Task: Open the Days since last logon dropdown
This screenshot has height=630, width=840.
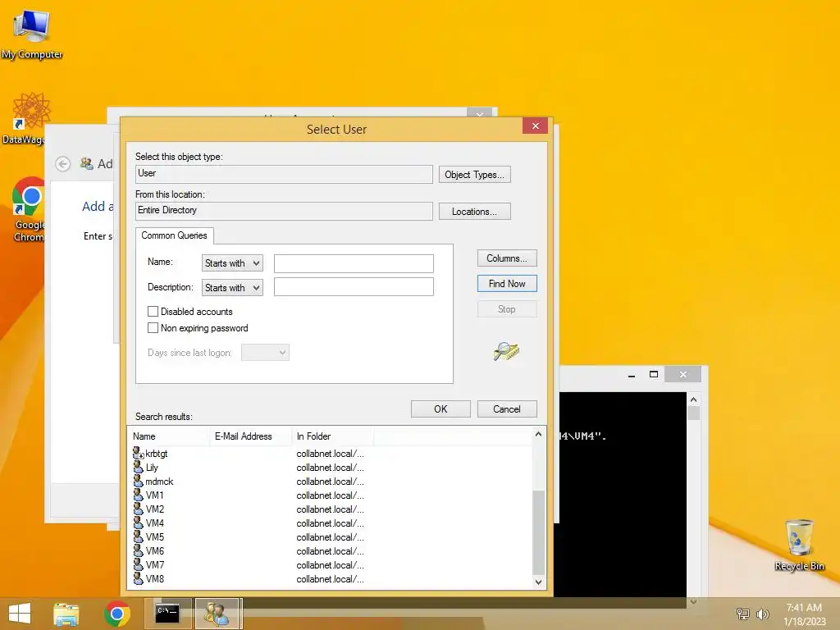Action: tap(265, 353)
